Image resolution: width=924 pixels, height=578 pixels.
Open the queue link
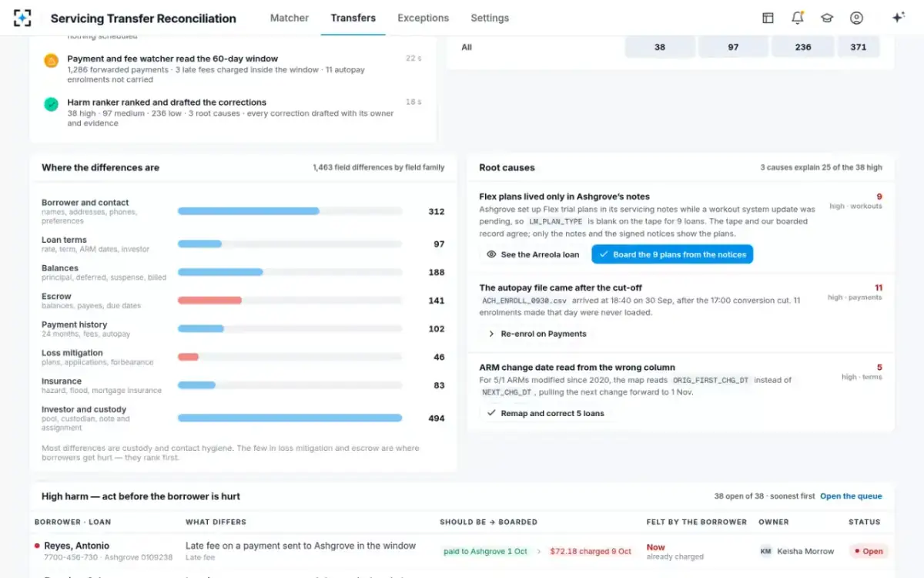851,496
